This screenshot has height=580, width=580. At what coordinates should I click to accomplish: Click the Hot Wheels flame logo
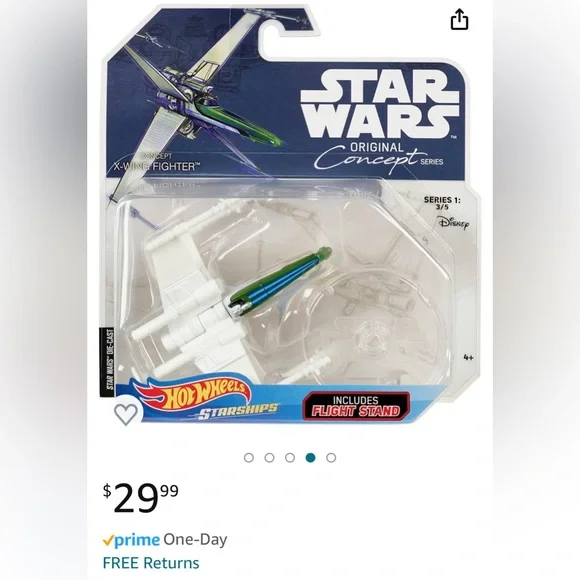click(x=192, y=394)
